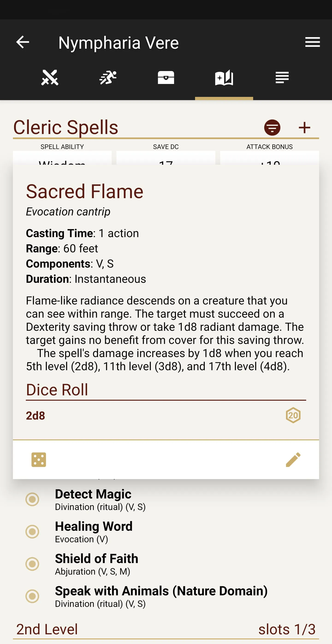
Task: Switch to the running figure abilities tab
Action: coord(108,78)
